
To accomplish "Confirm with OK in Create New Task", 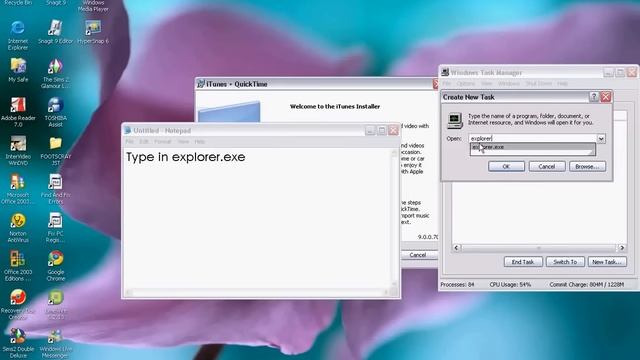I will pyautogui.click(x=506, y=167).
